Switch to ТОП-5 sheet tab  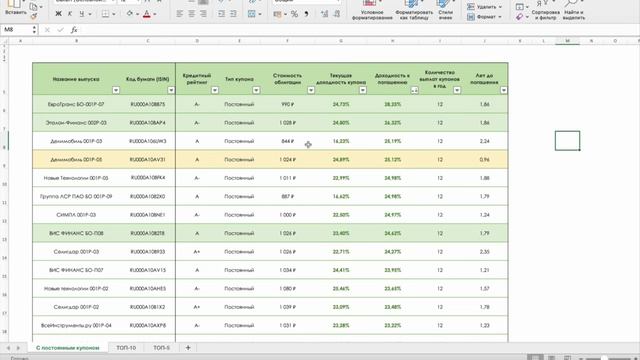(161, 348)
